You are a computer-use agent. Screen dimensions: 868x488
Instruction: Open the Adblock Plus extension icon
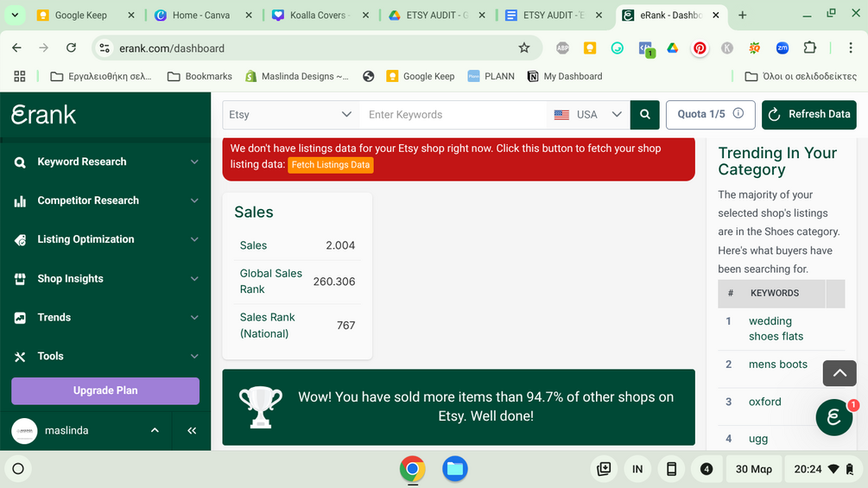click(x=562, y=48)
